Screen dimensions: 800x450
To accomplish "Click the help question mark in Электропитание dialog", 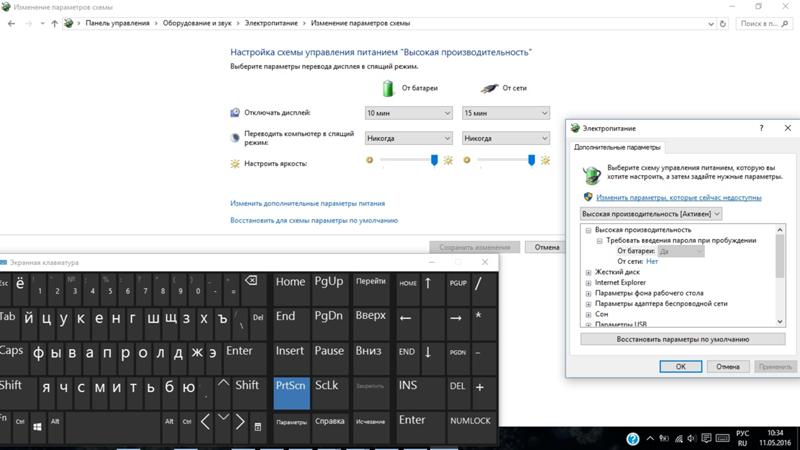I will [761, 128].
